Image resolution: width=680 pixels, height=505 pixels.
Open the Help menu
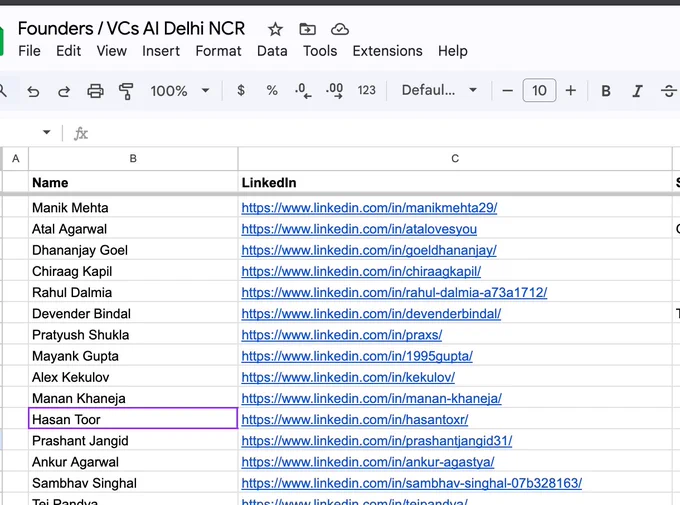coord(453,51)
